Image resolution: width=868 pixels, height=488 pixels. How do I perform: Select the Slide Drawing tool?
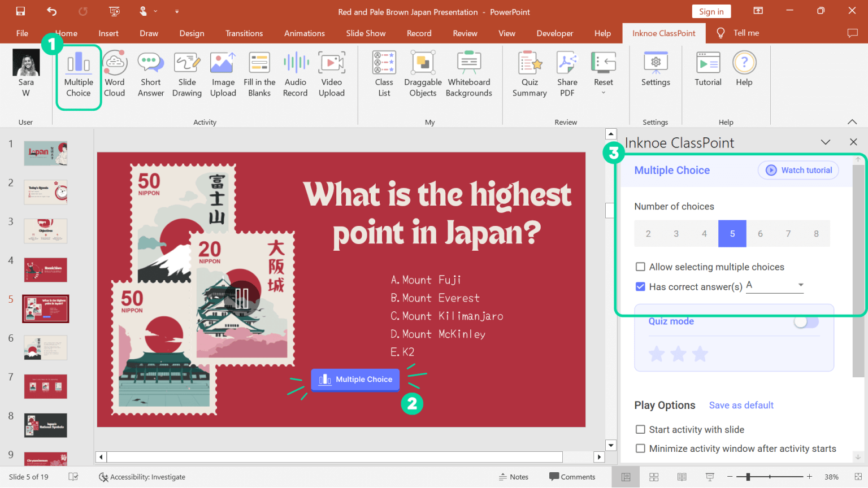(187, 74)
